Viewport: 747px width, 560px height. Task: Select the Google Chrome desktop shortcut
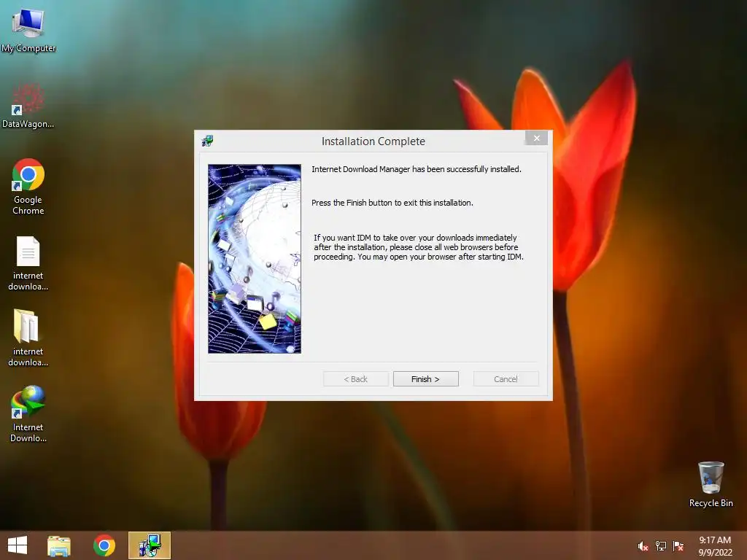(x=28, y=187)
